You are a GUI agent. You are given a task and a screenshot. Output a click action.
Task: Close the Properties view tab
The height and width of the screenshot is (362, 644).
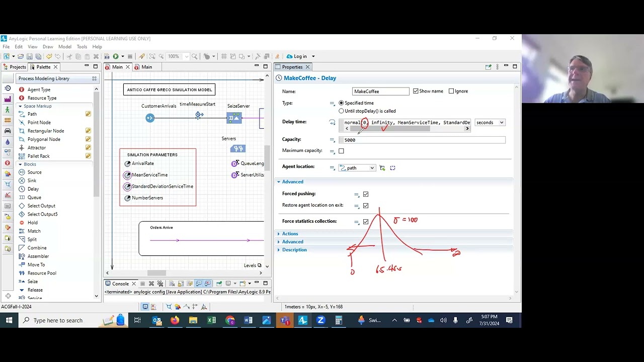pyautogui.click(x=307, y=67)
